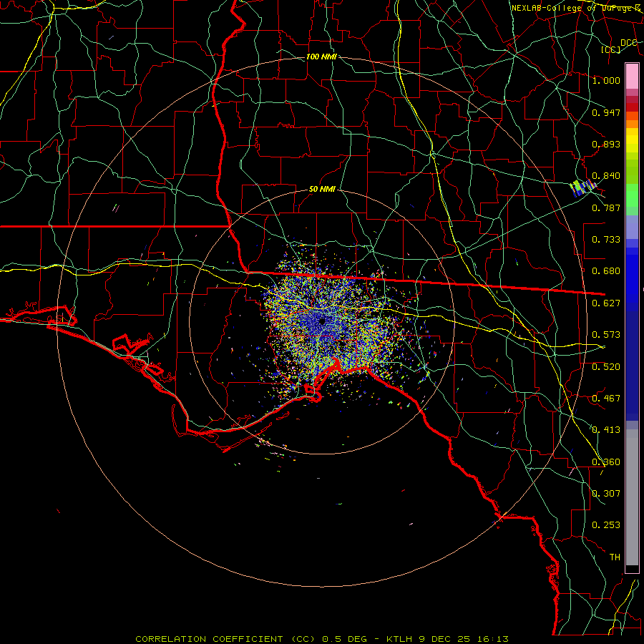Screen dimensions: 644x644
Task: Select the 0.573 scale value
Action: pos(606,335)
